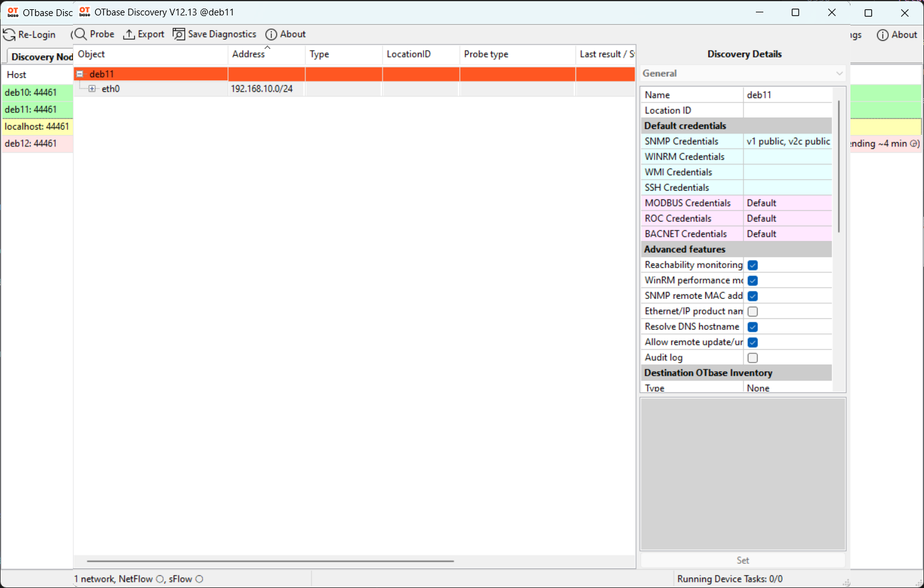
Task: Toggle Reachability monitoring checkbox
Action: 753,265
